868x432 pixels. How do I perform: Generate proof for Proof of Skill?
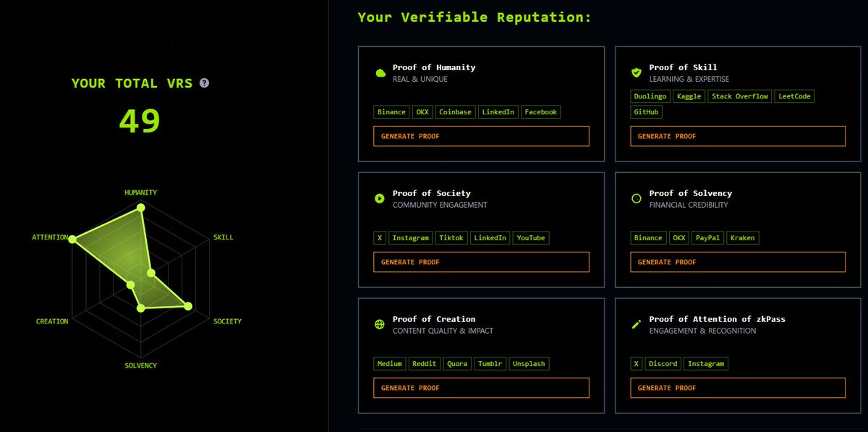click(738, 136)
